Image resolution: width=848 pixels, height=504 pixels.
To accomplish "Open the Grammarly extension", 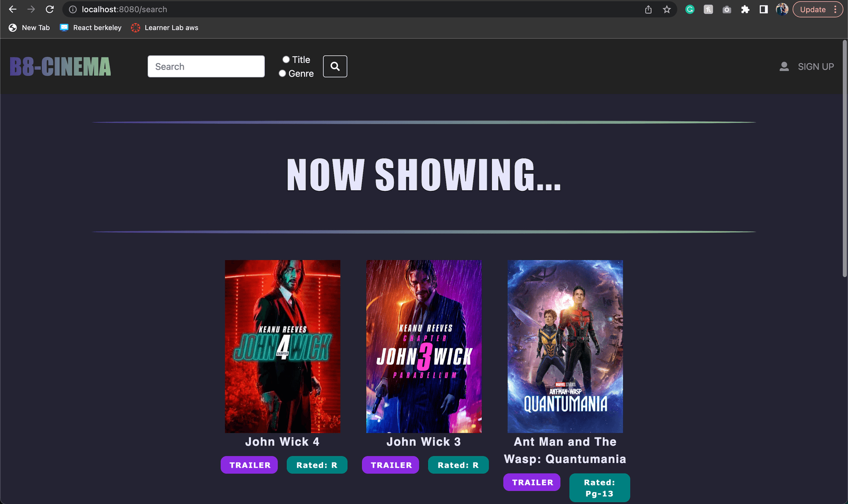I will click(690, 9).
